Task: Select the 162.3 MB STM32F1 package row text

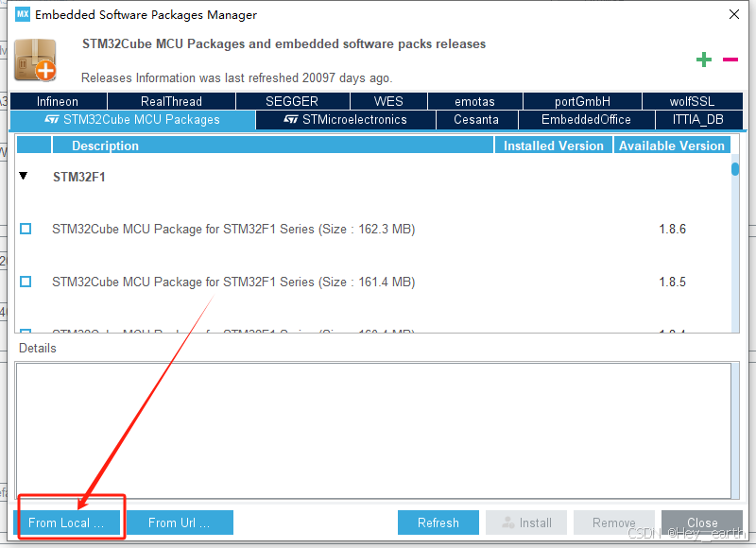Action: (x=233, y=229)
